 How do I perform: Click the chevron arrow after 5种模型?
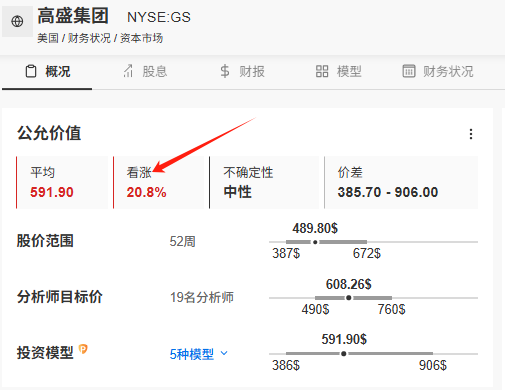[224, 353]
